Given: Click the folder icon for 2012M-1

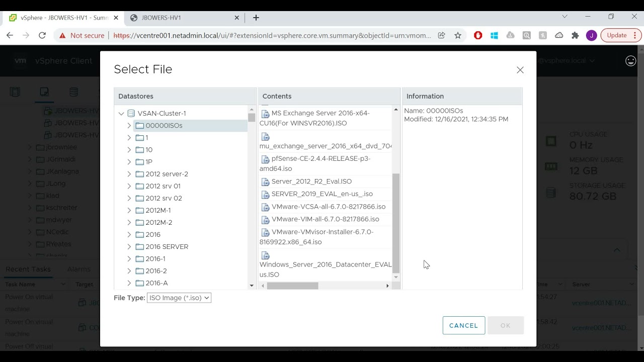Looking at the screenshot, I should [x=140, y=210].
